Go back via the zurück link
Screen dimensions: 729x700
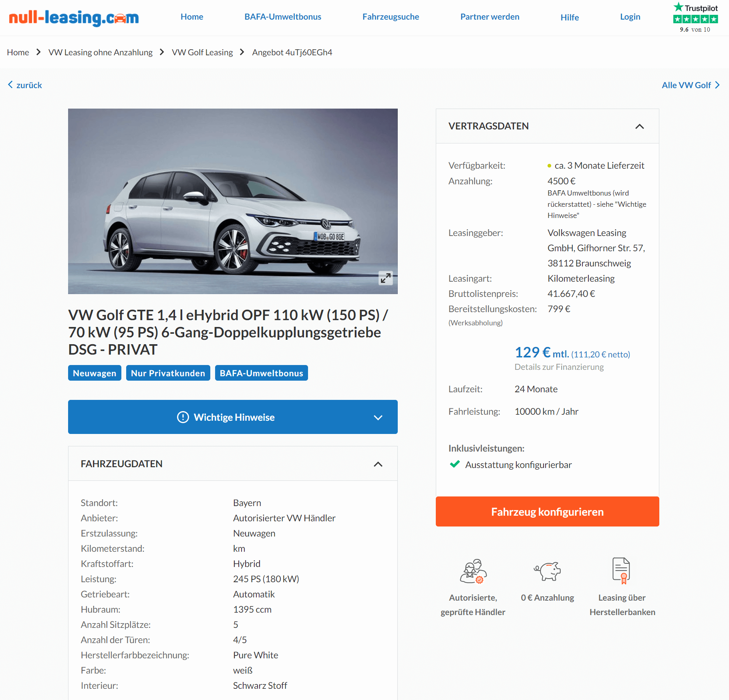point(25,85)
